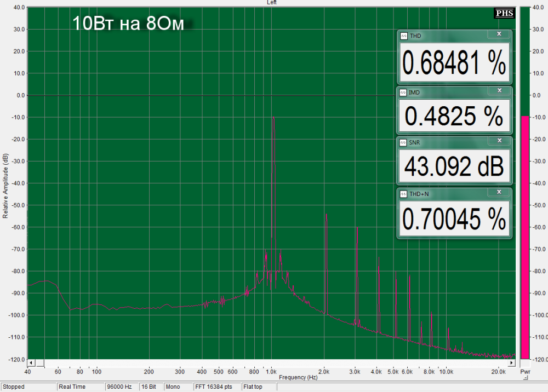
Task: Click the pink power level meter bar
Action: pos(525,235)
